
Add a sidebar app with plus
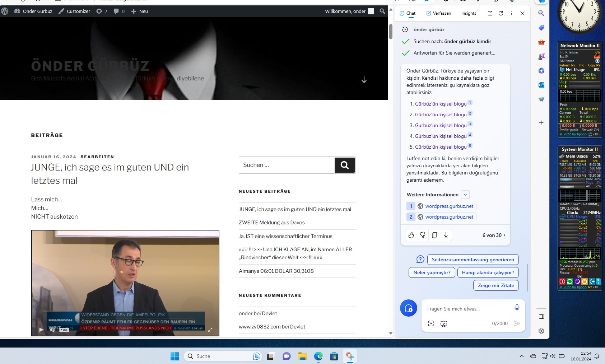[x=541, y=122]
